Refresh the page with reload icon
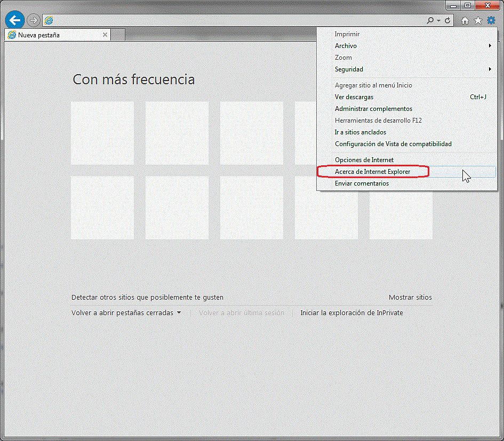Image resolution: width=504 pixels, height=441 pixels. tap(447, 21)
